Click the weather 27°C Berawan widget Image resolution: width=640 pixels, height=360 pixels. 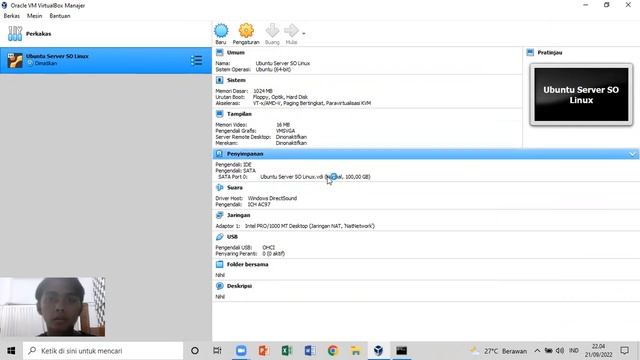(498, 351)
